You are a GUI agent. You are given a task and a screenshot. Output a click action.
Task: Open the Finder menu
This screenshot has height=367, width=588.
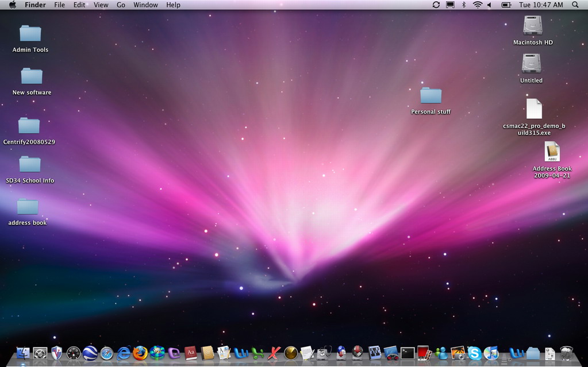tap(35, 5)
